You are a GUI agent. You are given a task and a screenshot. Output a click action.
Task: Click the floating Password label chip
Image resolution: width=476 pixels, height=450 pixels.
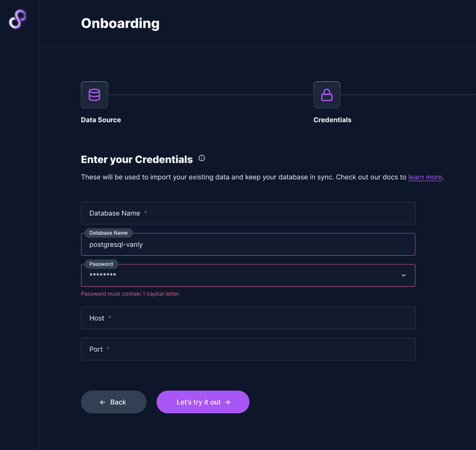(x=101, y=264)
